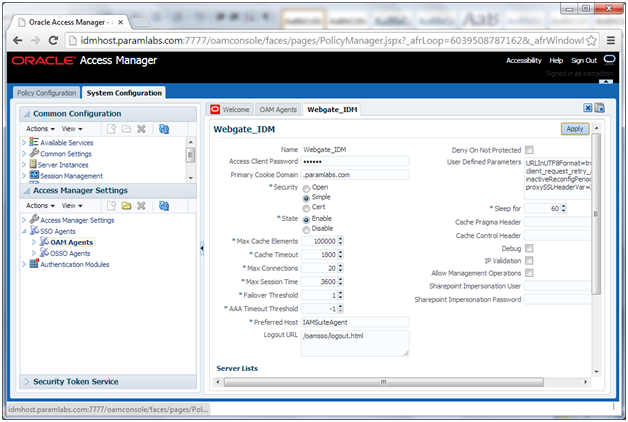Select the Webgate_IDM tab
Viewport: 628px width, 422px height.
332,109
